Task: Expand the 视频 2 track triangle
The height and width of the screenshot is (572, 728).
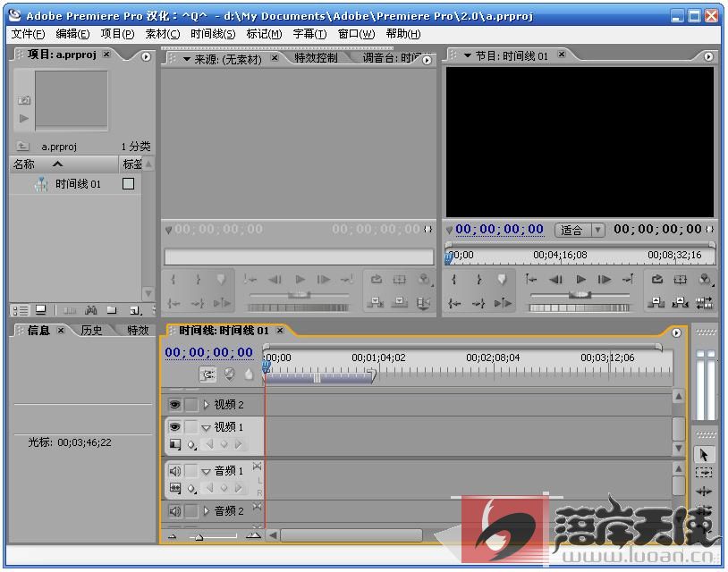Action: (x=206, y=405)
